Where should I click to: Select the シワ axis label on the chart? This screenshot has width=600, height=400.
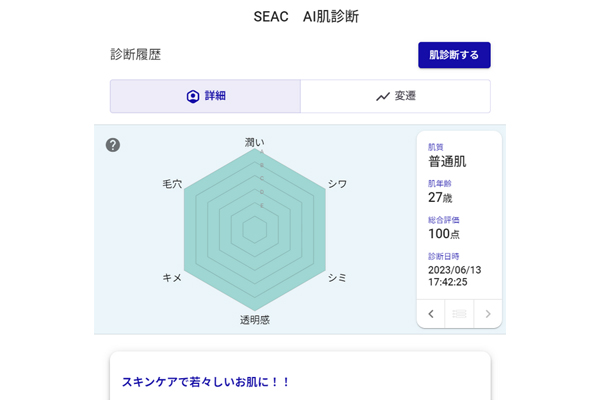(338, 184)
